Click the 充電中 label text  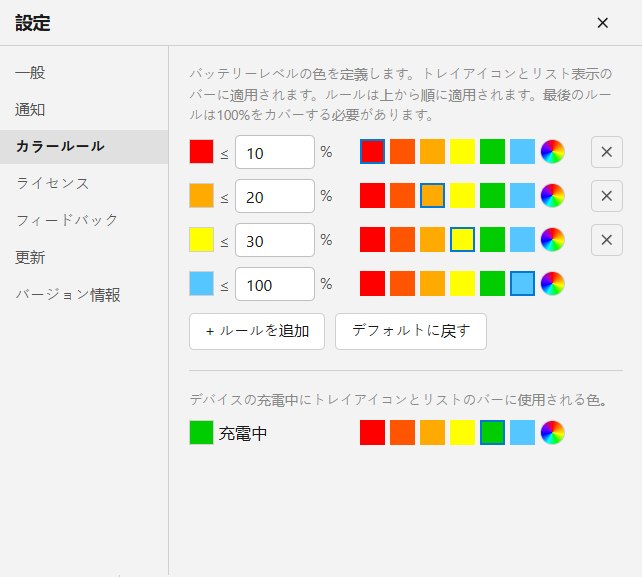[x=243, y=433]
